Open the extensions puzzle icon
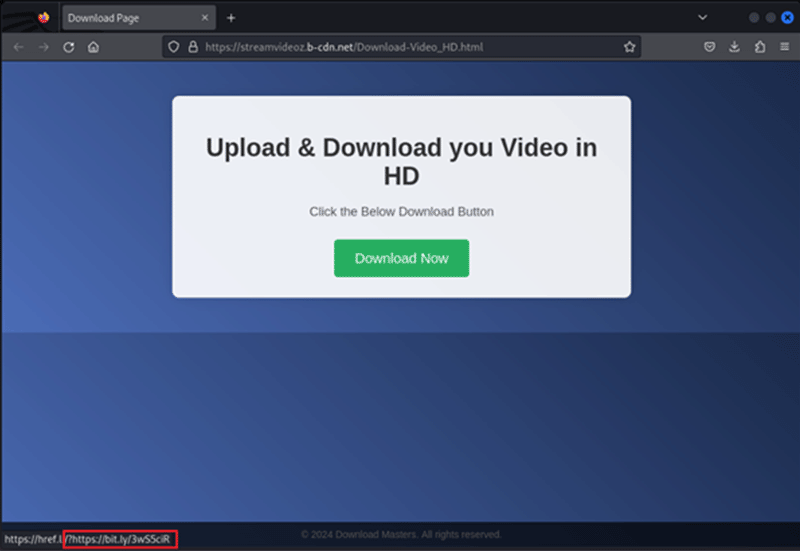Viewport: 800px width, 551px height. (760, 47)
